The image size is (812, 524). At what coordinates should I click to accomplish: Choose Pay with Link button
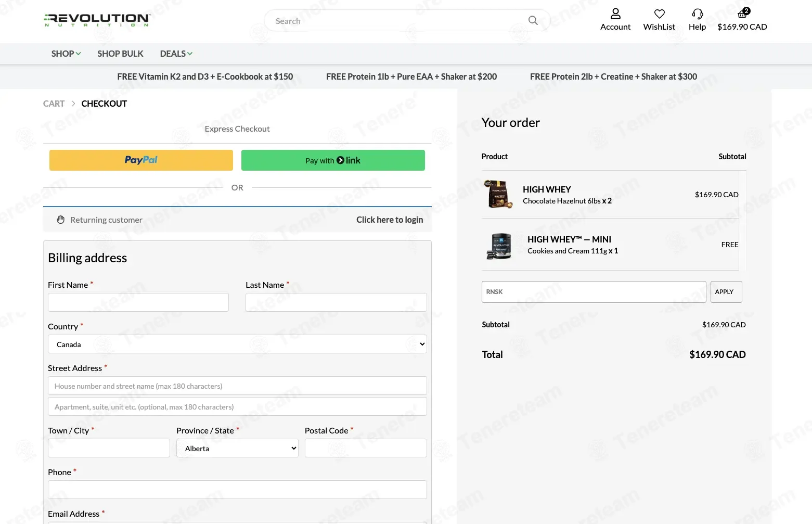click(x=333, y=160)
